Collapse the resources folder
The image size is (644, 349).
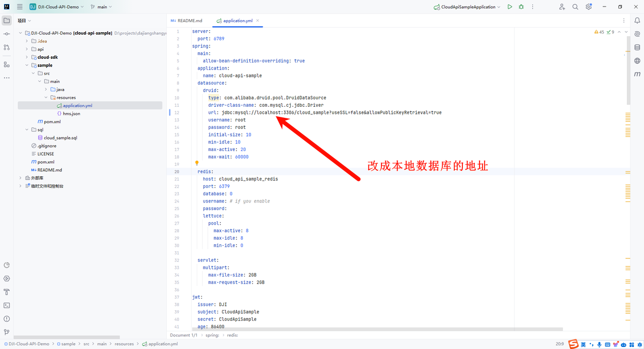(46, 98)
